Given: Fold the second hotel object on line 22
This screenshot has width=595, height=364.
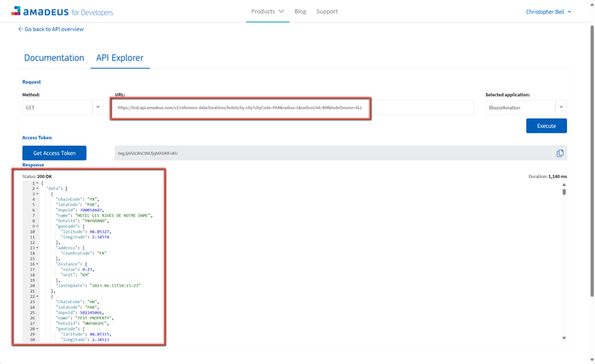Looking at the screenshot, I should pyautogui.click(x=37, y=297).
